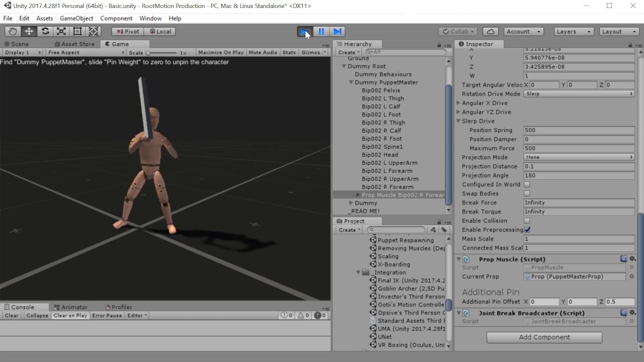Viewport: 644px width, 362px height.
Task: Enable Swap Bodies checkbox
Action: 527,194
